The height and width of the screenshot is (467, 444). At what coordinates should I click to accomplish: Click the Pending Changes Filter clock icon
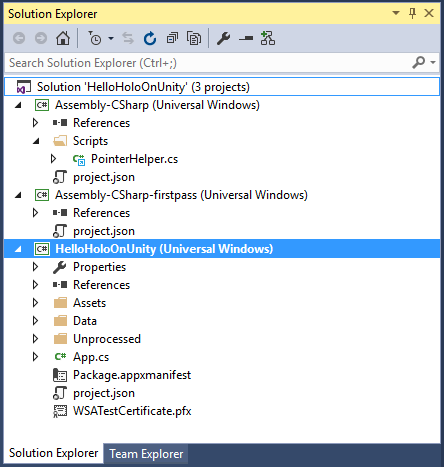pos(94,38)
